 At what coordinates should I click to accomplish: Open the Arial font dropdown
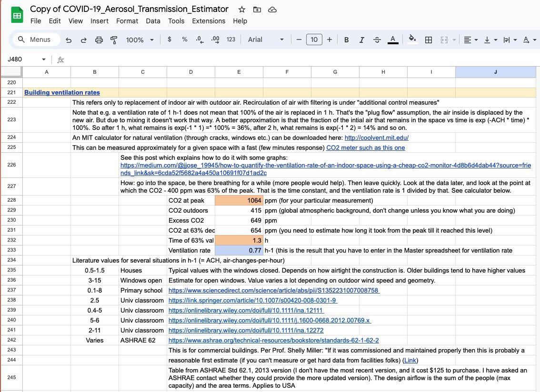click(266, 39)
